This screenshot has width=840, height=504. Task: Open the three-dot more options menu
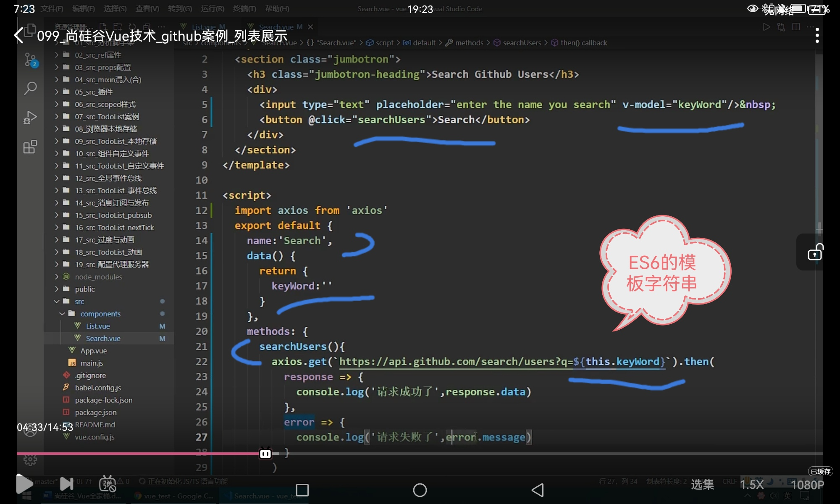pyautogui.click(x=817, y=36)
